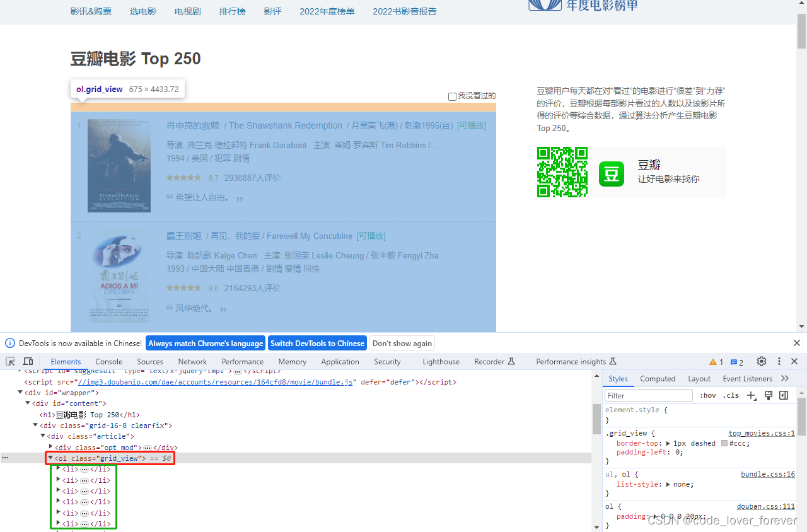Screen dimensions: 807x532
Task: Collapse the div grid-16-8 clearfix node
Action: click(36, 425)
